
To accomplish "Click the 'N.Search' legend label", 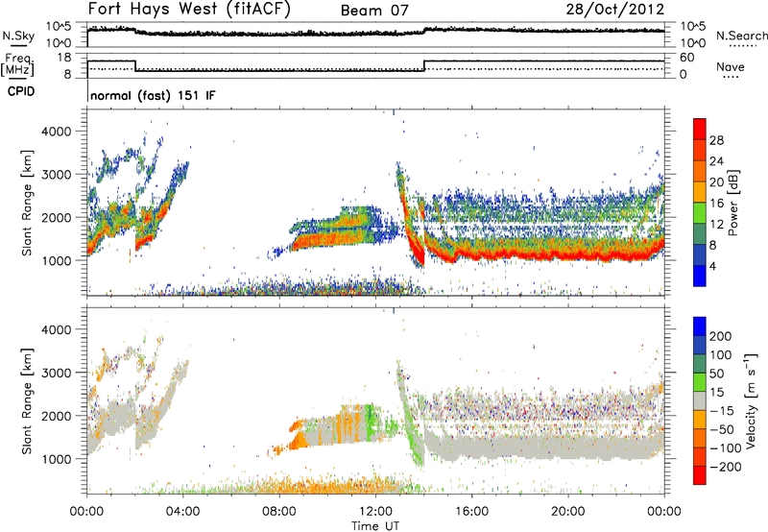I will pyautogui.click(x=742, y=36).
